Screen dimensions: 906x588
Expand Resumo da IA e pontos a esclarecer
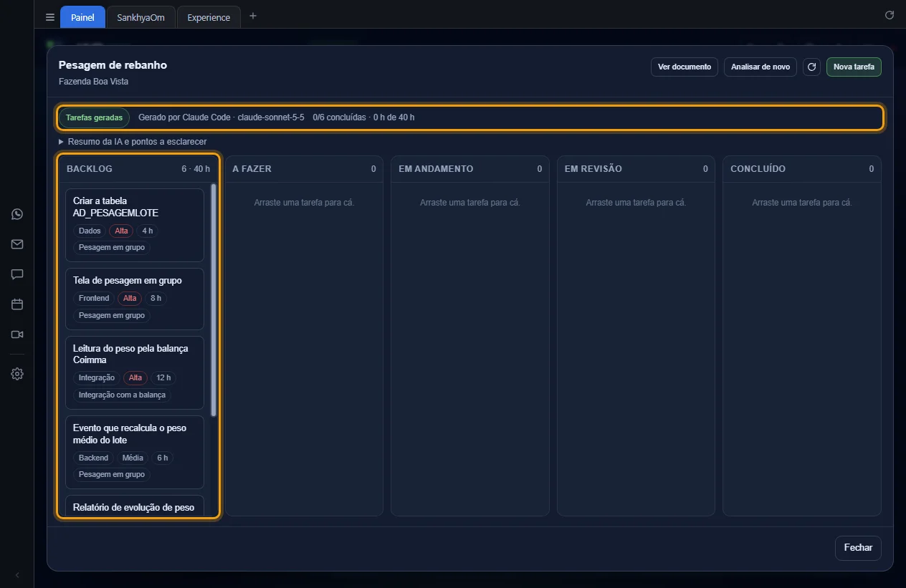(x=133, y=142)
